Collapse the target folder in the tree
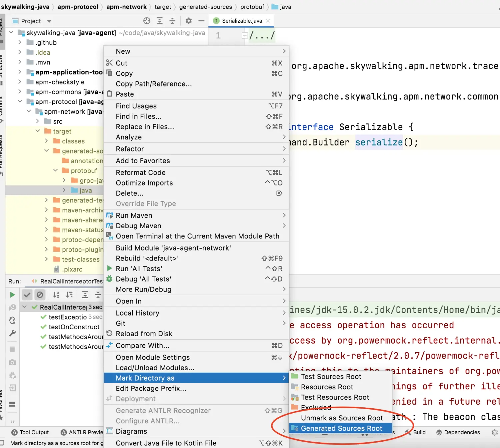The width and height of the screenshot is (500, 448). coord(38,131)
